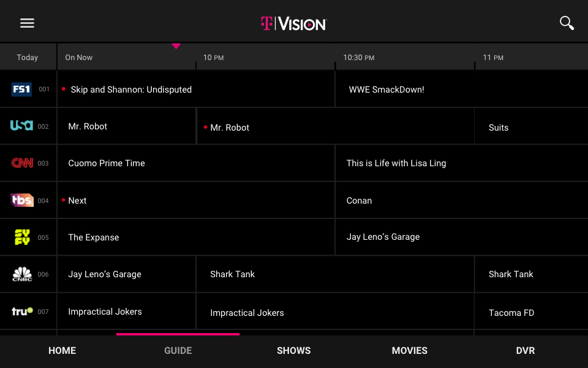The image size is (588, 368).
Task: Open WWE SmackDown! program
Action: click(x=462, y=90)
